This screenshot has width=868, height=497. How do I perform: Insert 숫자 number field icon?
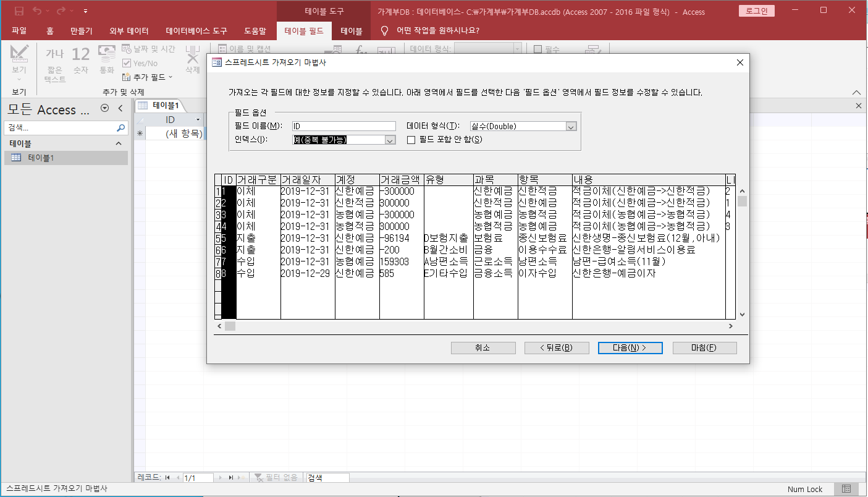tap(81, 61)
